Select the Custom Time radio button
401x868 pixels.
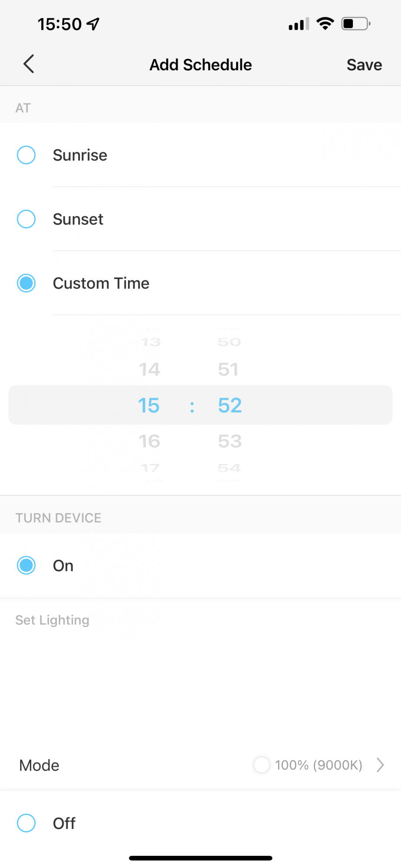coord(26,283)
